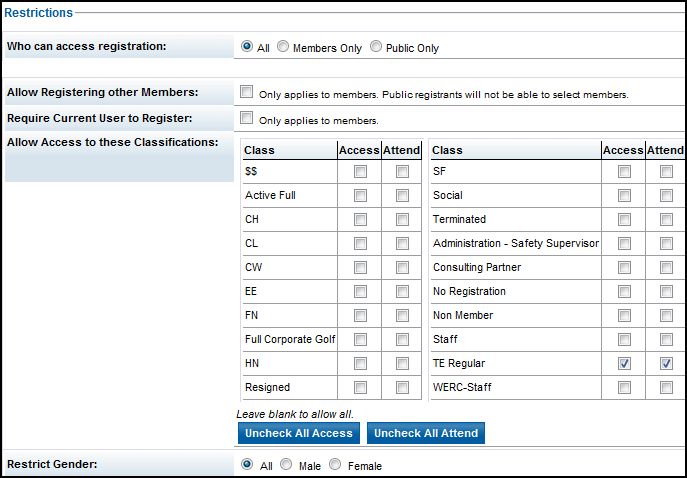The image size is (687, 478).
Task: Select Female under Restrict Gender
Action: click(x=335, y=465)
